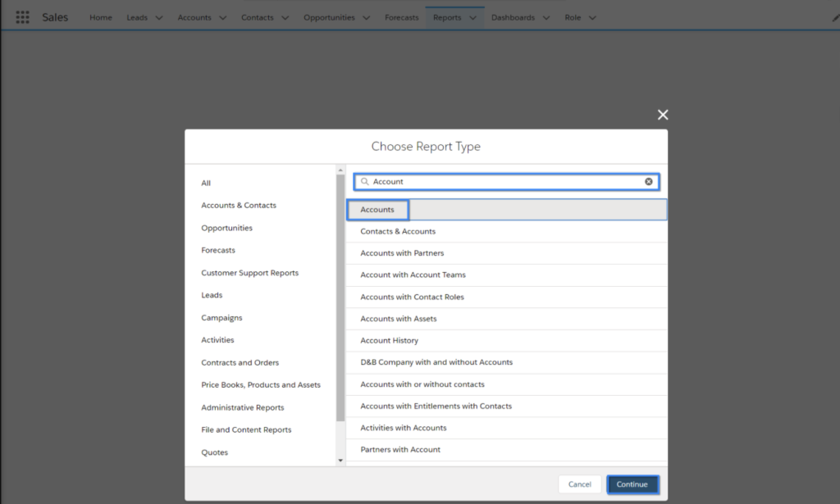Open the App Launcher grid icon
Image resolution: width=840 pixels, height=504 pixels.
pyautogui.click(x=22, y=17)
